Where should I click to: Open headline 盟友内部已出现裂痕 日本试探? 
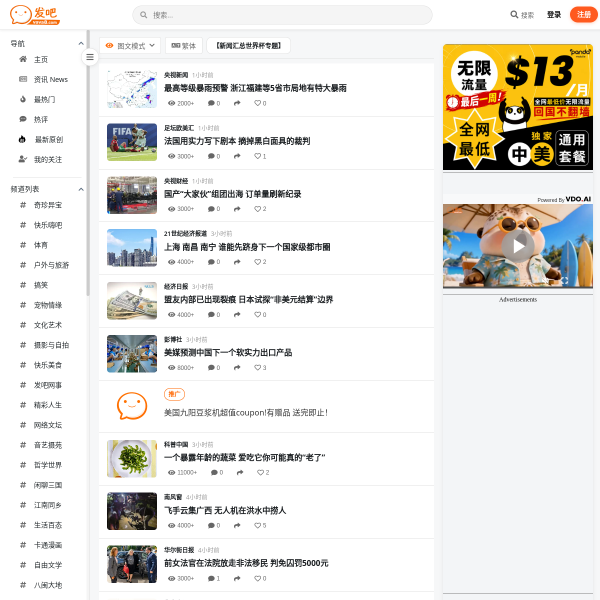[x=249, y=300]
